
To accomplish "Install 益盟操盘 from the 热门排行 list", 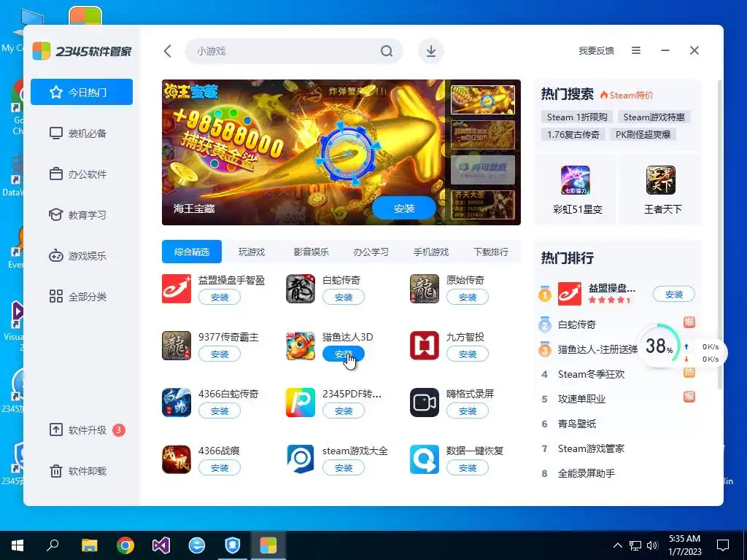I will tap(673, 295).
